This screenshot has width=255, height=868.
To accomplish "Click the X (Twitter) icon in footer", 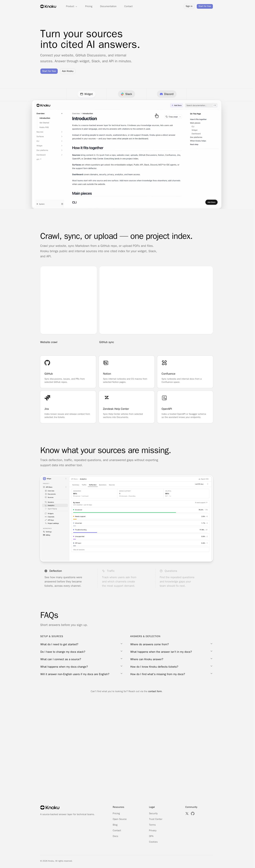I will (187, 813).
